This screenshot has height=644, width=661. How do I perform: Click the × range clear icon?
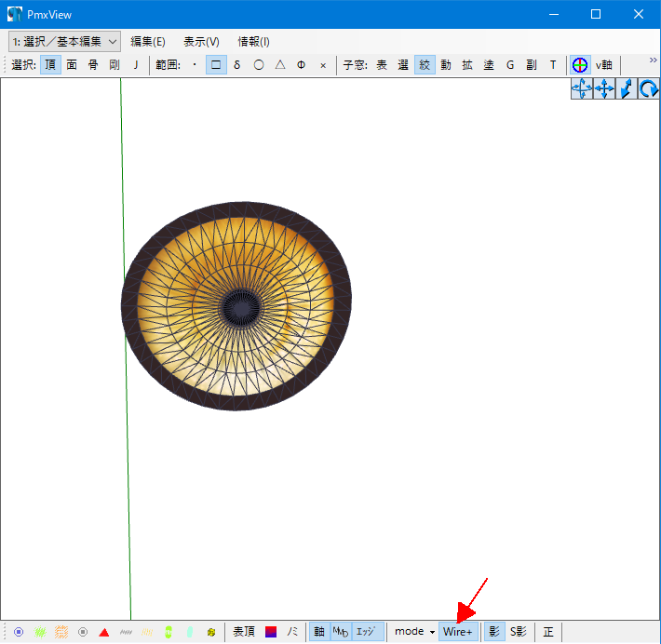coord(323,65)
